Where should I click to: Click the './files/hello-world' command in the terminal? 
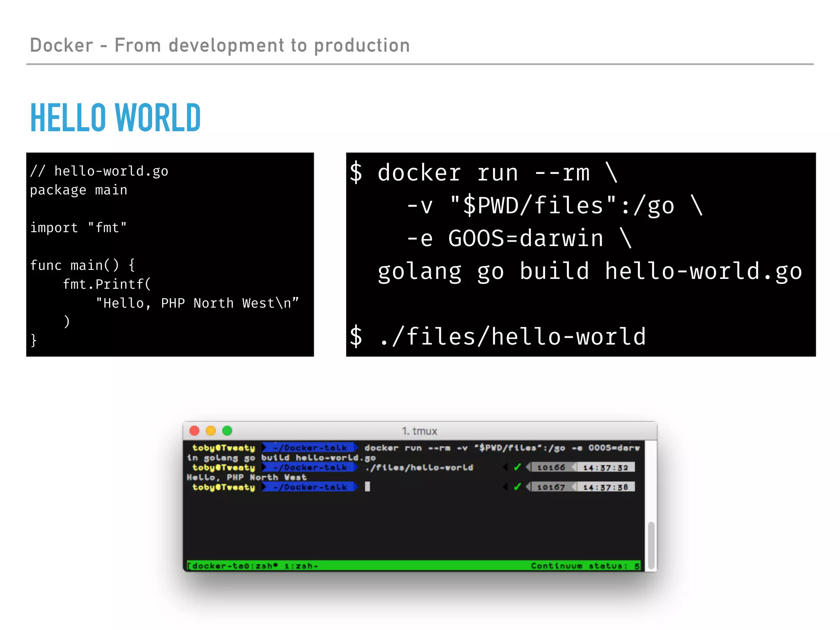419,467
